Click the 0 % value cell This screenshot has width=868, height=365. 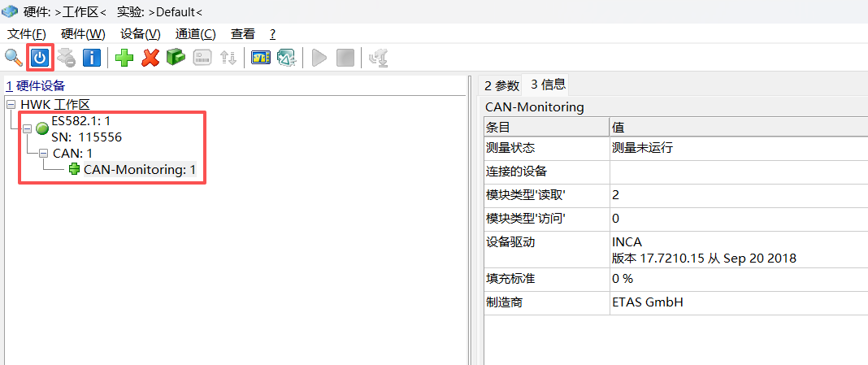coord(739,278)
